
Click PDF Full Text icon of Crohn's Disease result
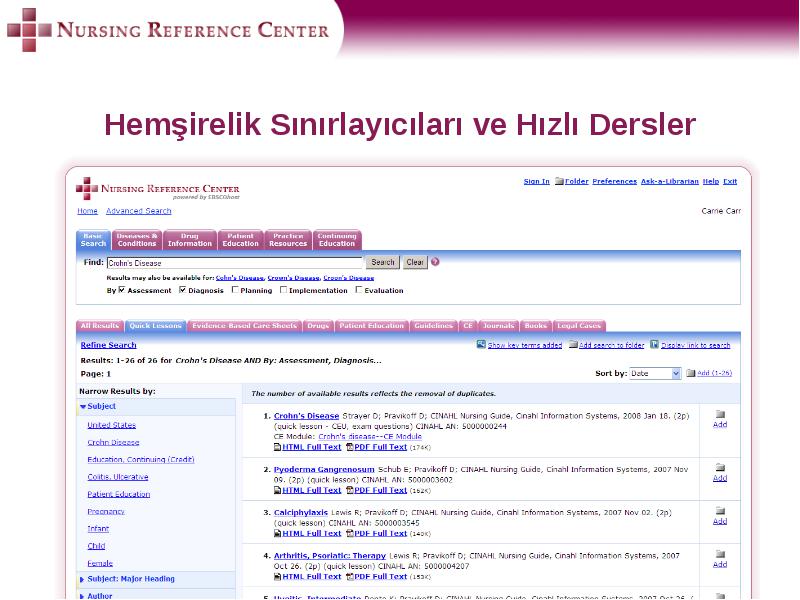349,447
